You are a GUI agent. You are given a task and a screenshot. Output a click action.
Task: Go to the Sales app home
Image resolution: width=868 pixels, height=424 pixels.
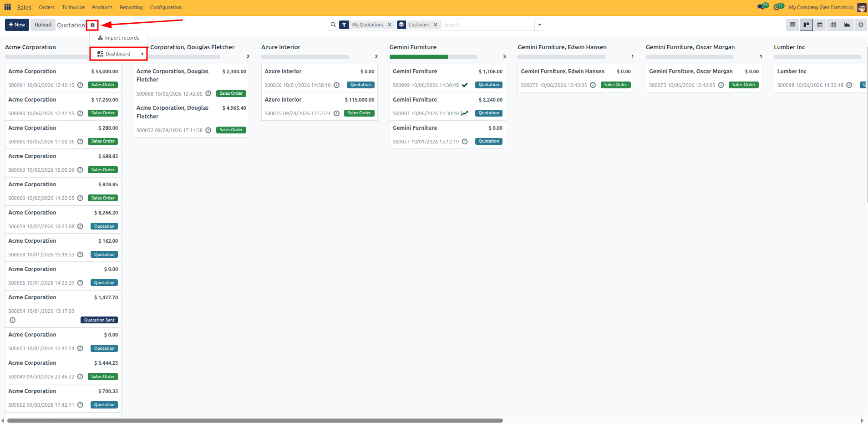(24, 7)
